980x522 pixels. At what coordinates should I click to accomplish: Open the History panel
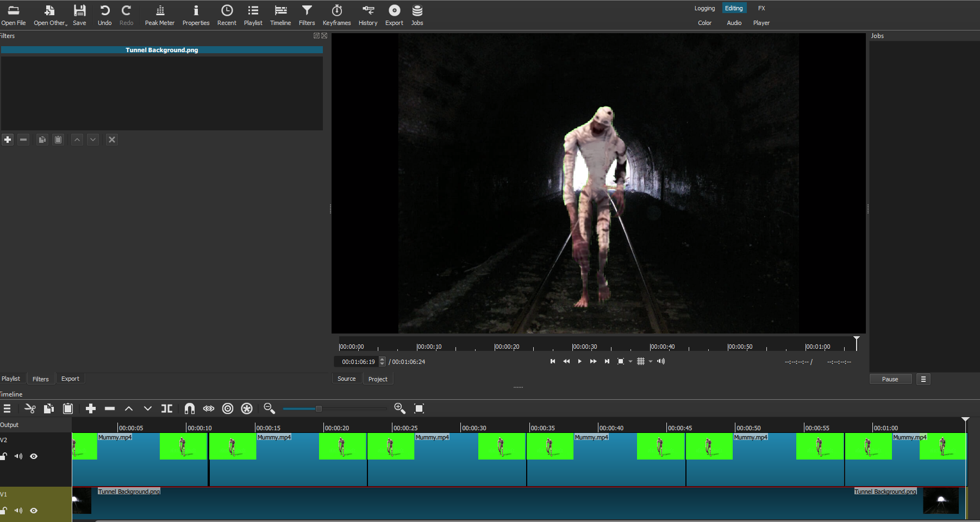(367, 15)
